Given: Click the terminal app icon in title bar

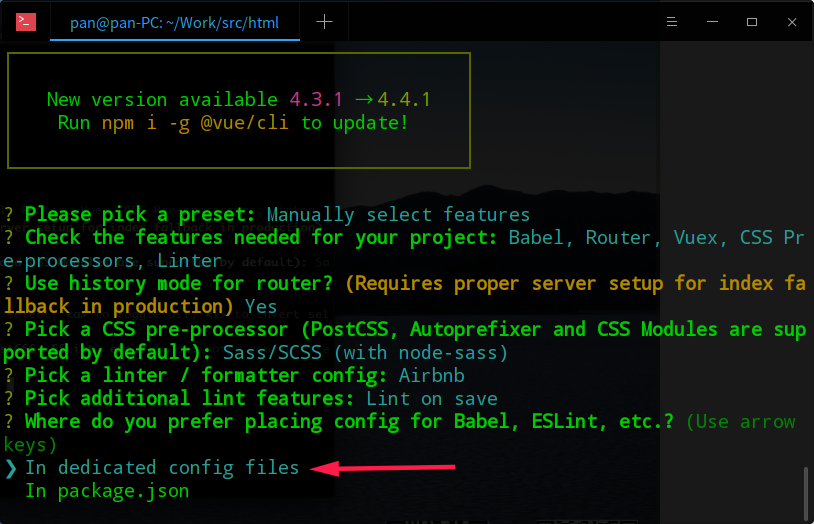Looking at the screenshot, I should coord(26,22).
